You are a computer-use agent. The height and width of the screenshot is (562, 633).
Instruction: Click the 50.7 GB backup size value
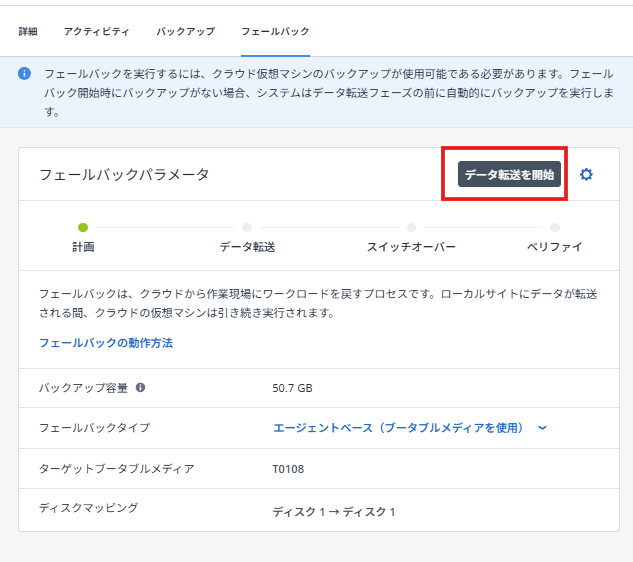click(292, 388)
